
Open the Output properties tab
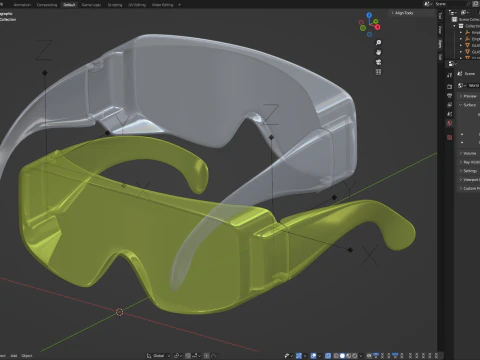(449, 96)
